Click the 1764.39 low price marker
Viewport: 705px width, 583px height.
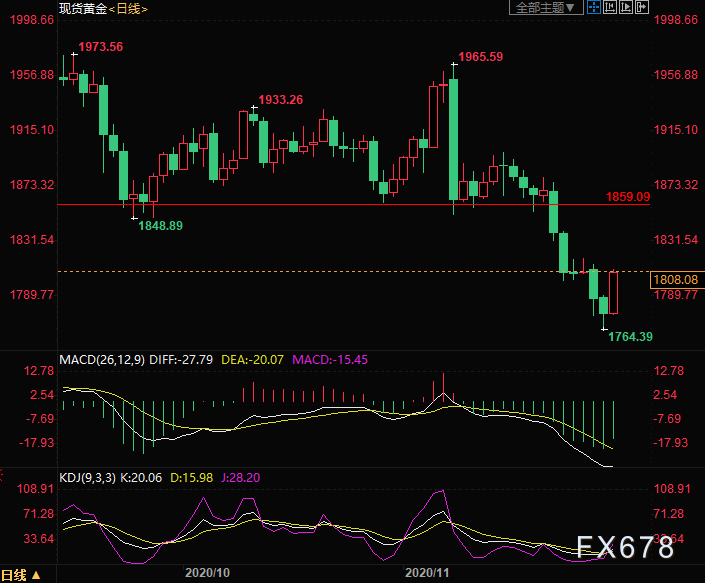(630, 337)
